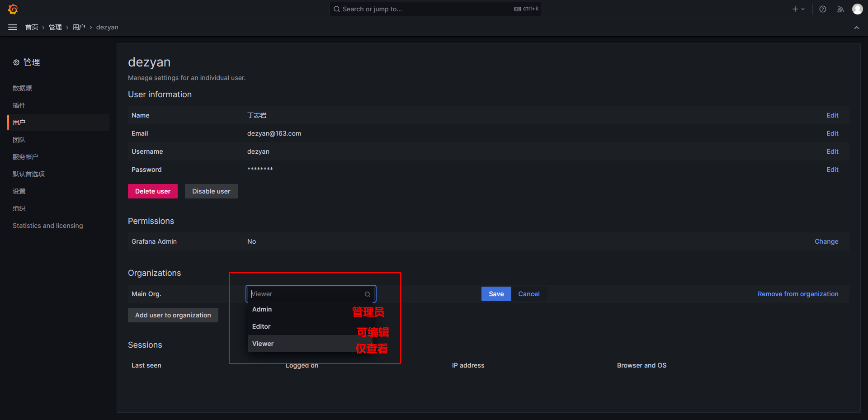The width and height of the screenshot is (868, 420).
Task: Open 服务帐户 in the sidebar
Action: 25,157
